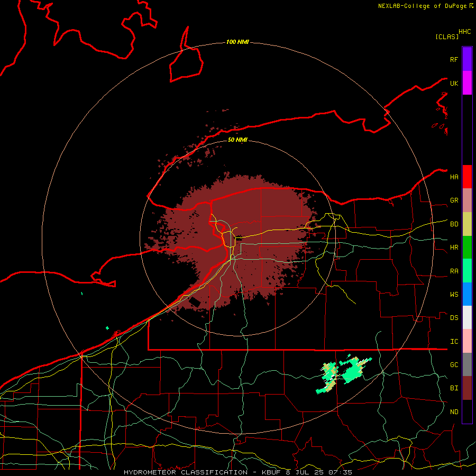The width and height of the screenshot is (476, 476).
Task: Click the RF purple legend swatch
Action: click(467, 59)
